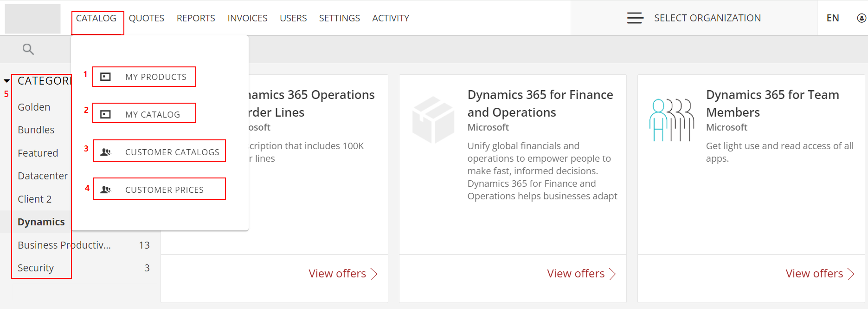Select the Client 2 category

pos(35,199)
